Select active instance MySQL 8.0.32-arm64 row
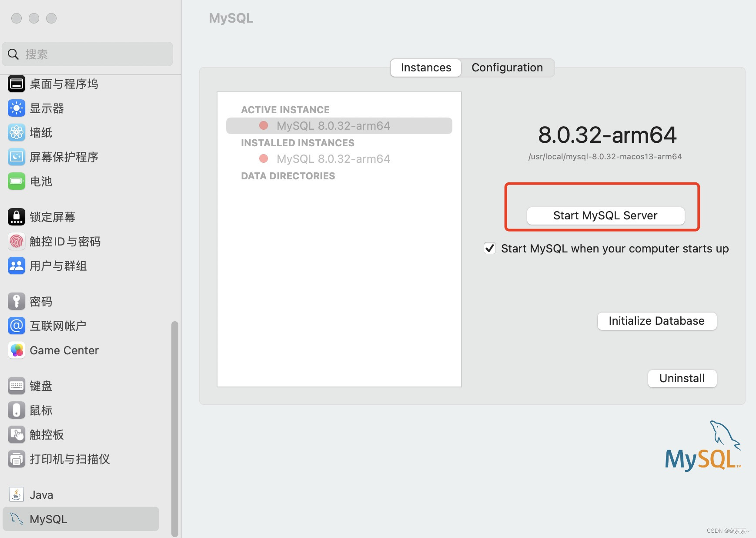The height and width of the screenshot is (538, 756). (339, 126)
